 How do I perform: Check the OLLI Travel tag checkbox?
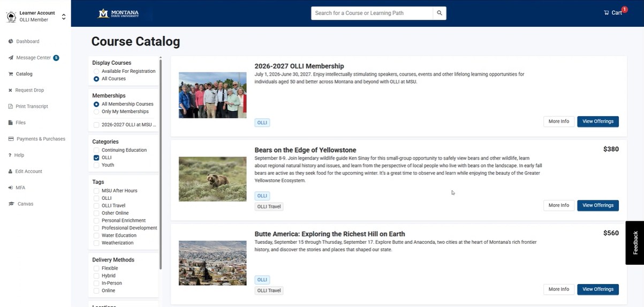(x=96, y=206)
